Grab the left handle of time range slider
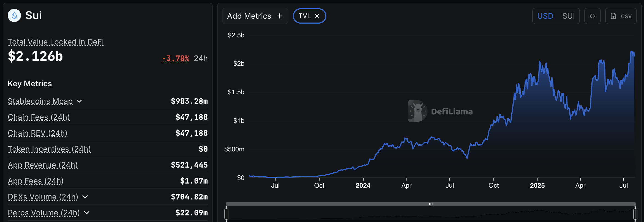The image size is (644, 222). click(x=227, y=214)
